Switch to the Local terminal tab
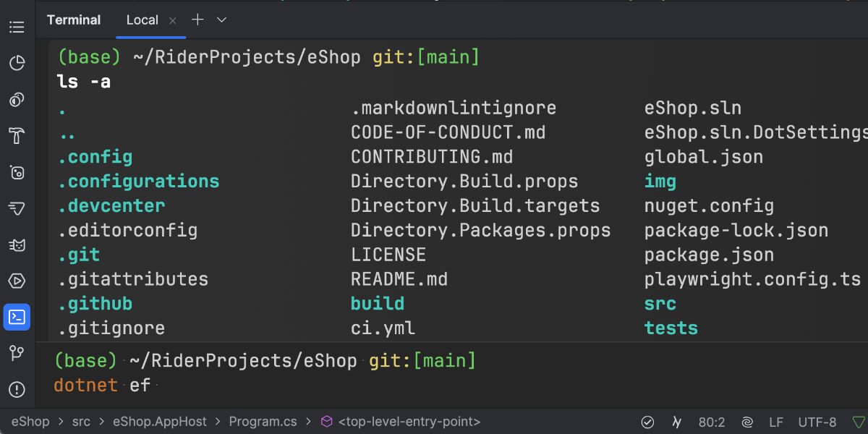Screen dimensions: 868x434 [x=142, y=20]
